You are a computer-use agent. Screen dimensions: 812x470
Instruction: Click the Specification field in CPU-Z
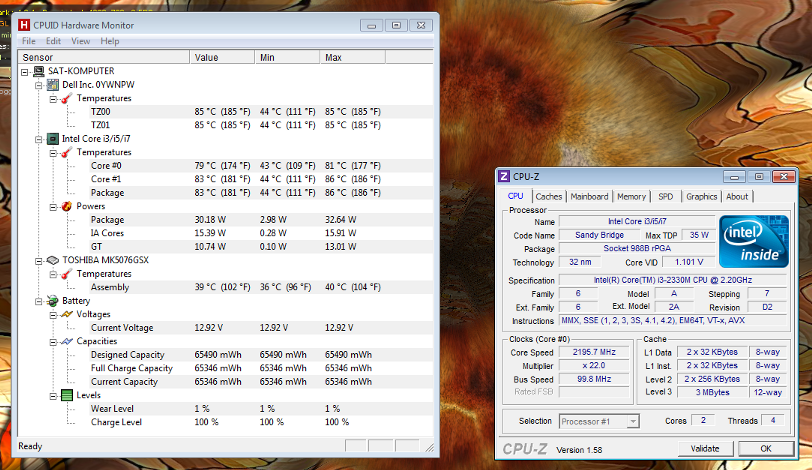[x=673, y=280]
